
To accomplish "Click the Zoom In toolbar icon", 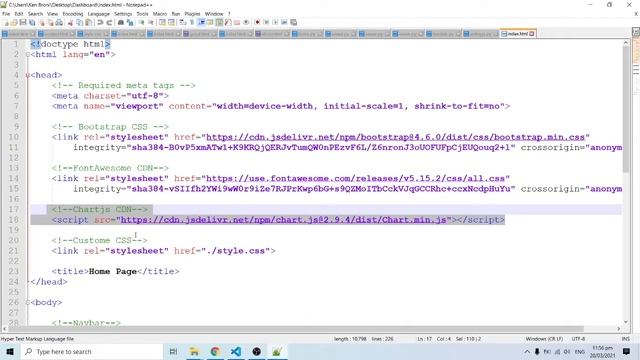I will tap(141, 22).
